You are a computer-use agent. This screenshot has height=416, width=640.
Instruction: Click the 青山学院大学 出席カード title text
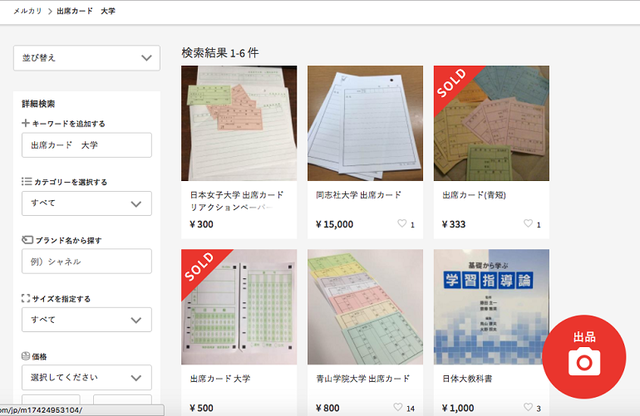coord(363,379)
